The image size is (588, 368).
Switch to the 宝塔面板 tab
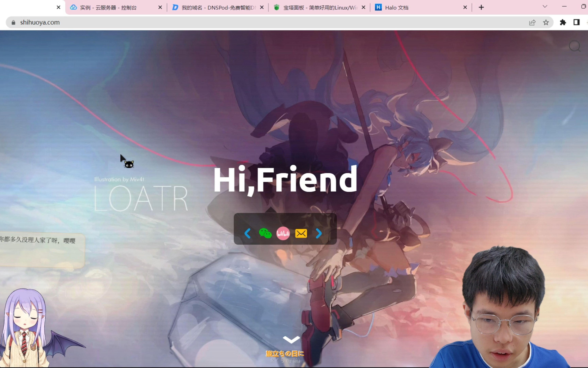319,7
